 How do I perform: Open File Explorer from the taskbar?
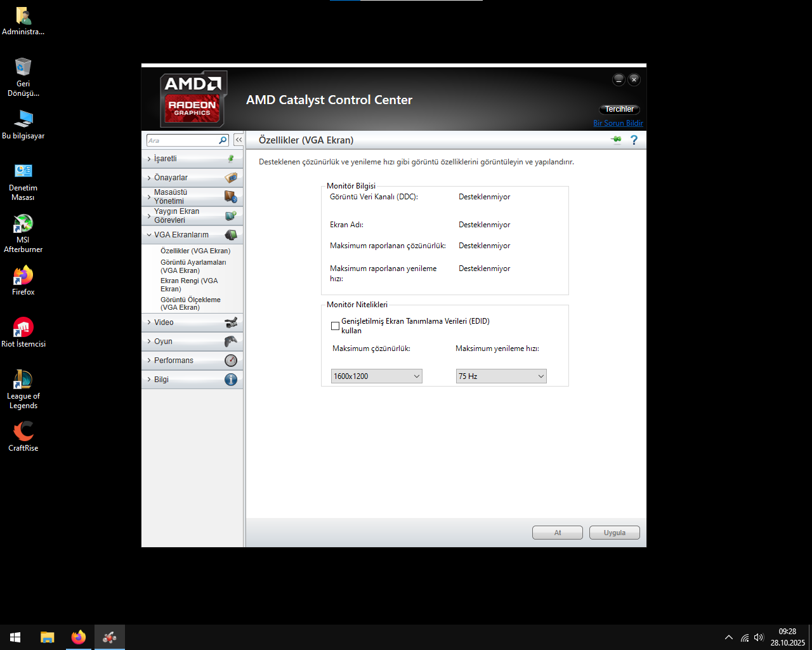tap(48, 637)
